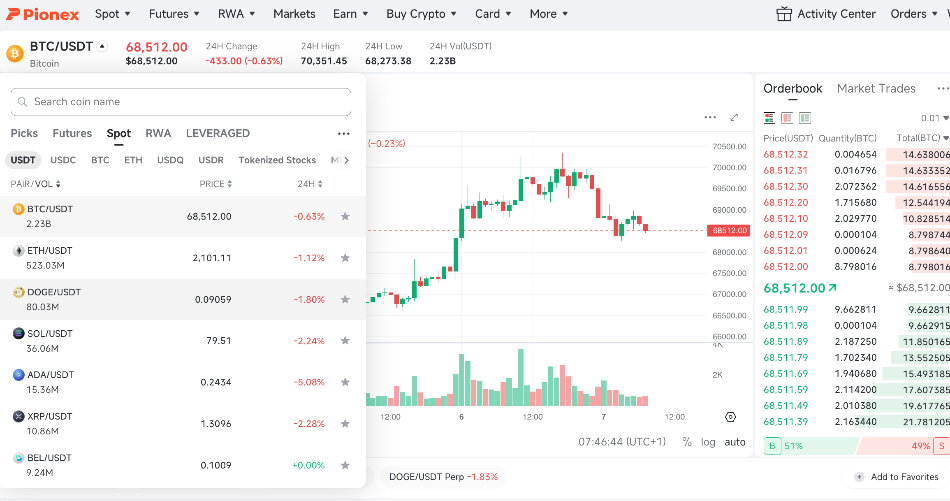
Task: Sort the list by PAIR/VOL
Action: pos(36,184)
